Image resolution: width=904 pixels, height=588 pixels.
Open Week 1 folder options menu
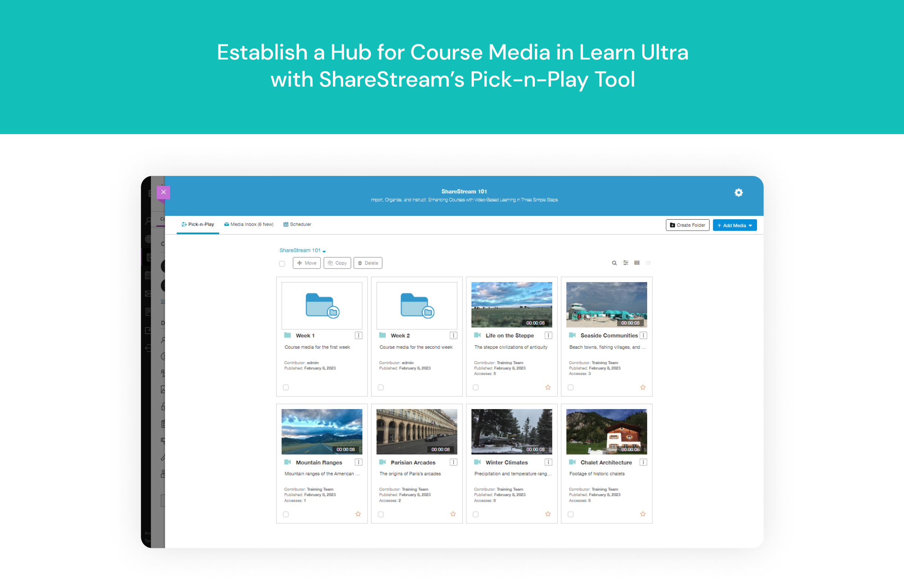tap(358, 335)
